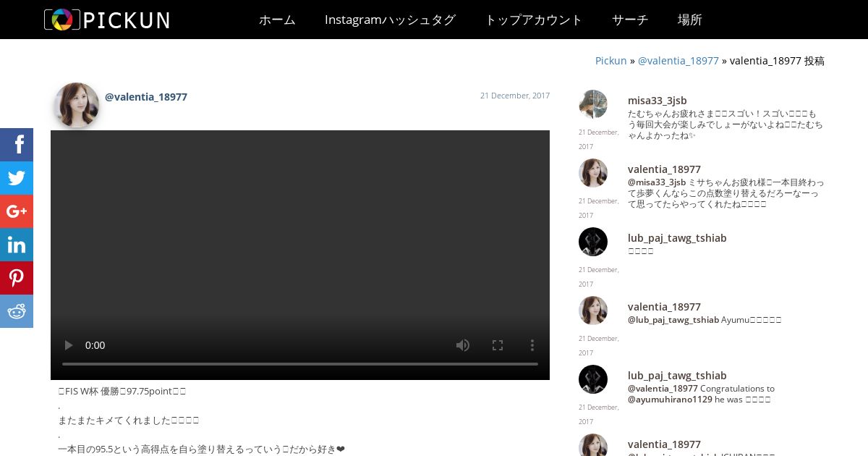Click the Pickun breadcrumb link
The height and width of the screenshot is (456, 868).
tap(610, 61)
